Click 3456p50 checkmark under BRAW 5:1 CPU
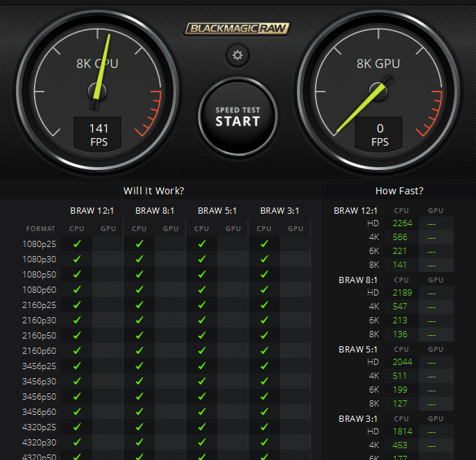Image resolution: width=476 pixels, height=460 pixels. tap(202, 396)
